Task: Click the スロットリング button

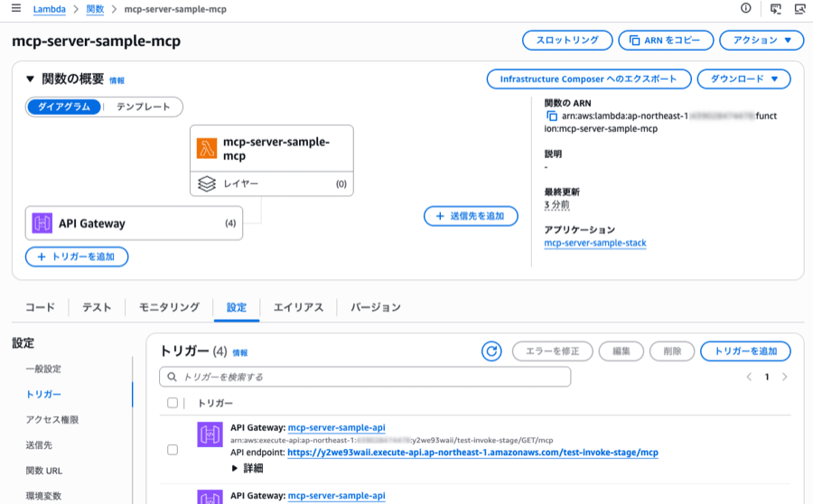Action: pyautogui.click(x=567, y=41)
